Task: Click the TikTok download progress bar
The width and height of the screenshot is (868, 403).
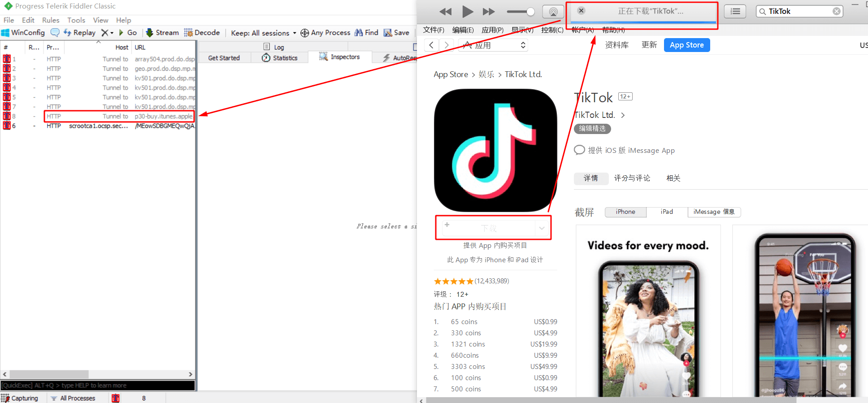Action: [x=642, y=22]
